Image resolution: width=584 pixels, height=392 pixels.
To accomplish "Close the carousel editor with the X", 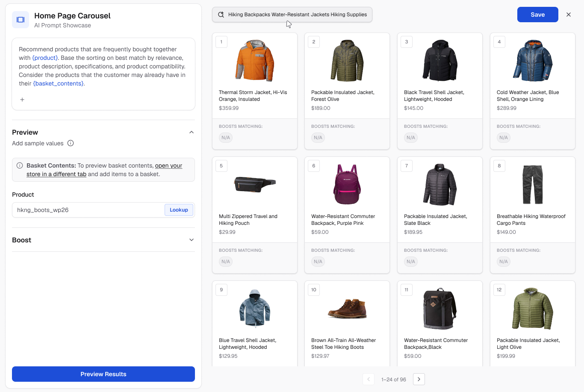I will point(569,15).
